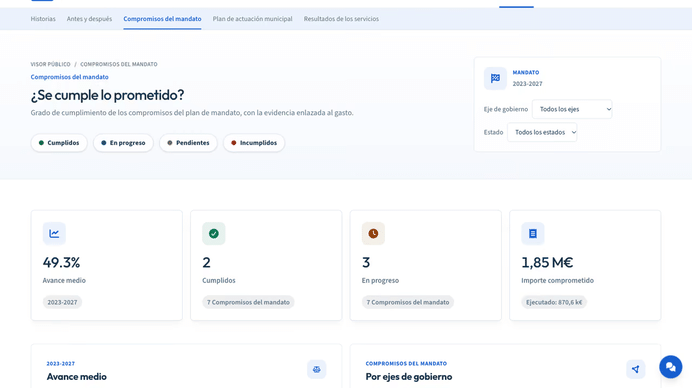Image resolution: width=692 pixels, height=388 pixels.
Task: Open the Eje de gobierno dropdown
Action: coord(572,109)
